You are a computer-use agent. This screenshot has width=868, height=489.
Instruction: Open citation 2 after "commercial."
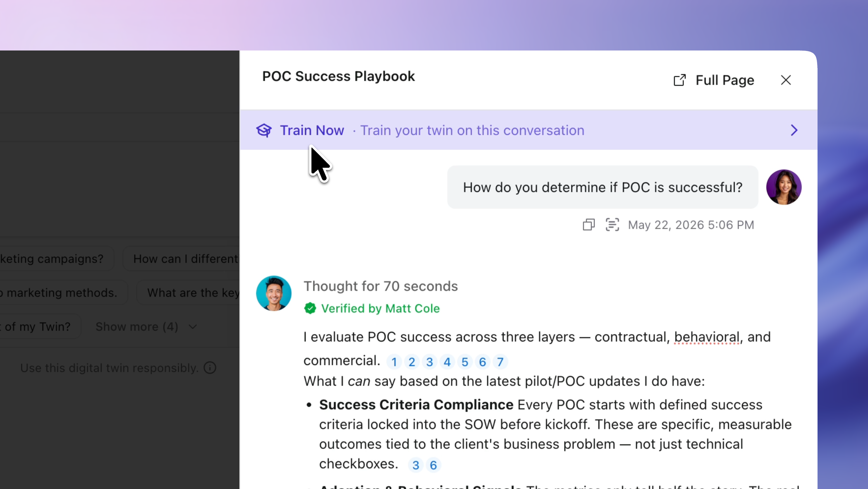point(412,362)
